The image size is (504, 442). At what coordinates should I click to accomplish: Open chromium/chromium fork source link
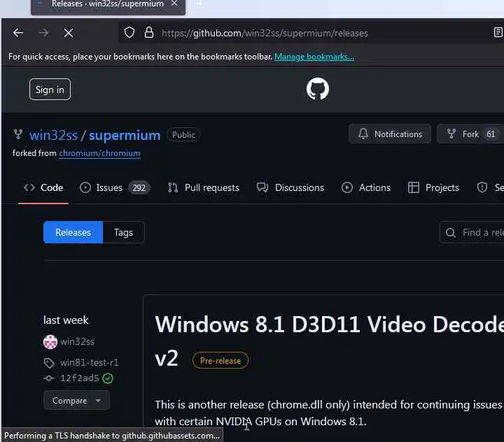point(99,153)
